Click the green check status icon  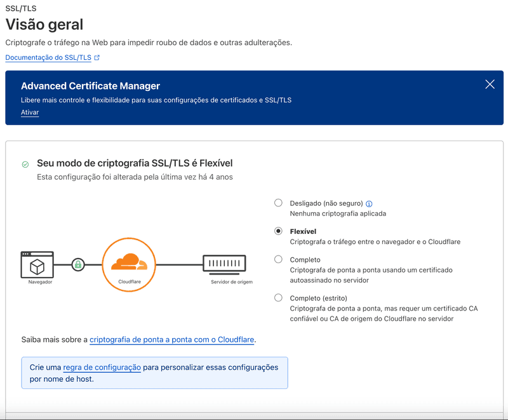[x=25, y=165]
